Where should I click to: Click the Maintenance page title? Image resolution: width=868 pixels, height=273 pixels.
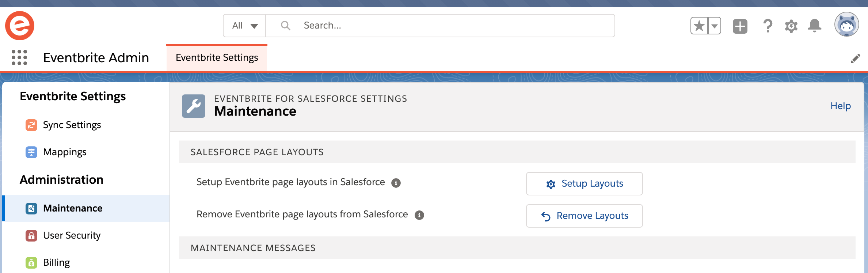[x=255, y=111]
